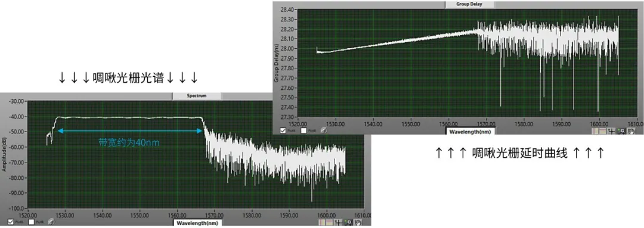644x228 pixels.
Task: Click the Spectrum title tab
Action: click(197, 96)
